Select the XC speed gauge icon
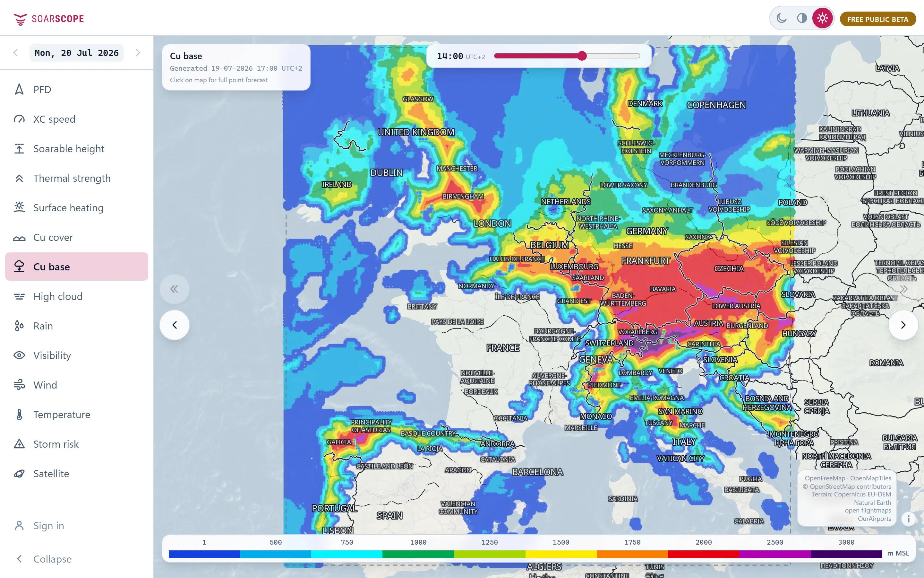This screenshot has height=578, width=924. [19, 119]
